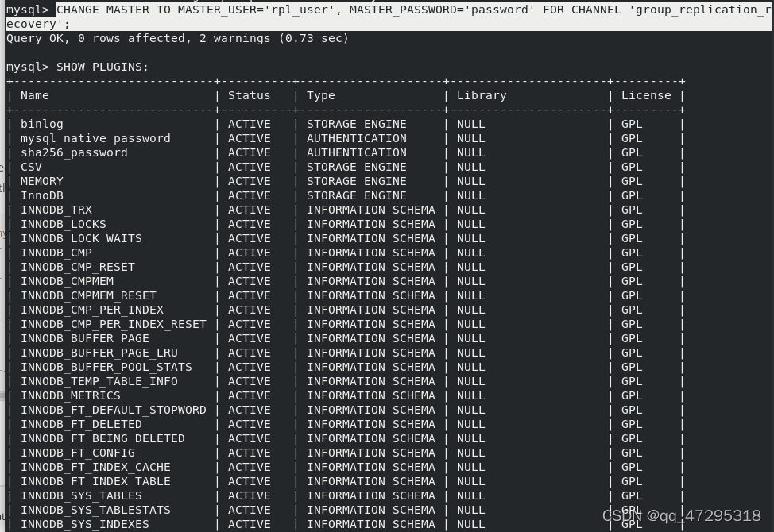Select the INNODB_CMP_PER_INDEX plugin name
Viewport: 774px width, 532px height.
point(92,310)
